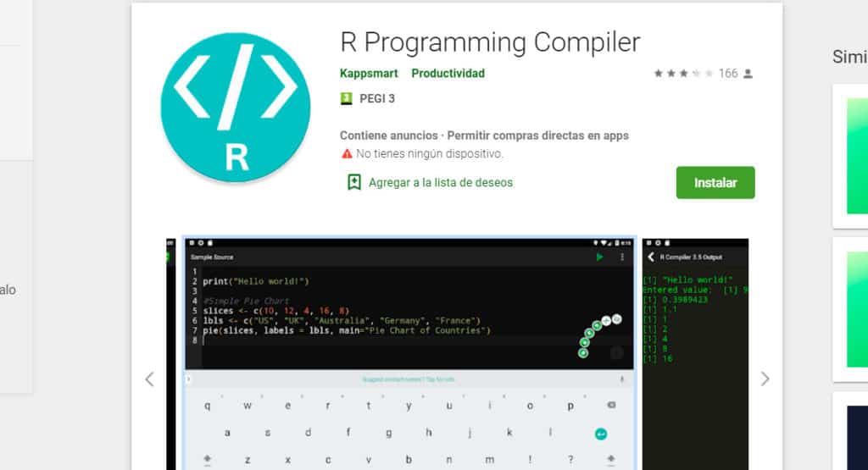Click the reviewers person icon
Image resolution: width=868 pixels, height=470 pixels.
coord(748,74)
